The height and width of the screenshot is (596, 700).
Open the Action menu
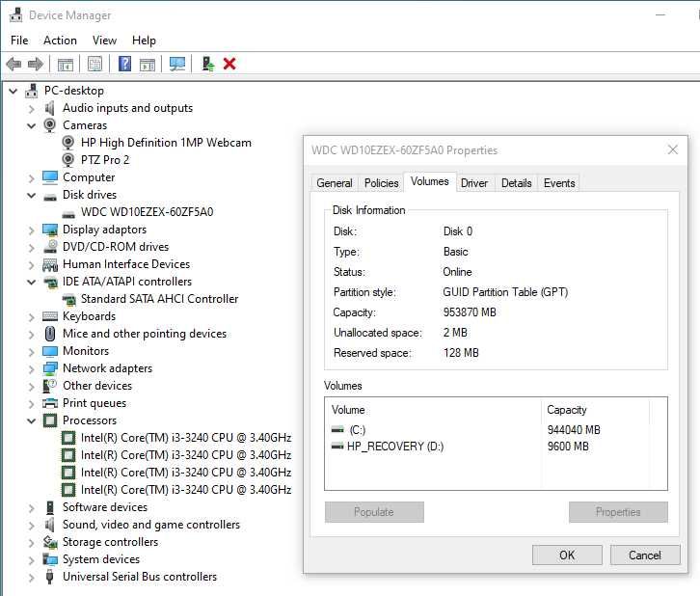[x=61, y=41]
